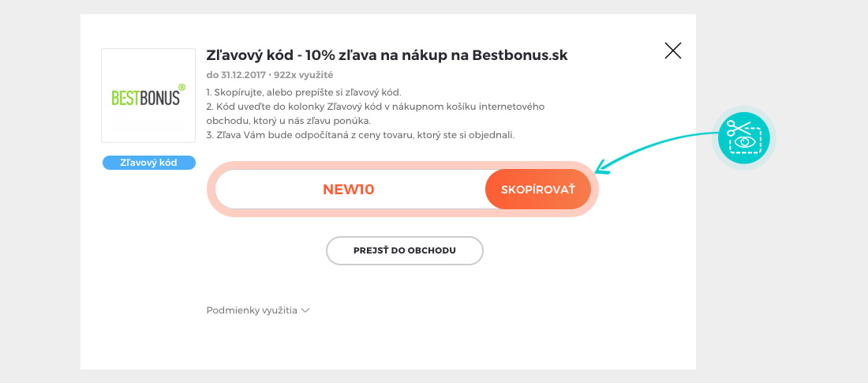The width and height of the screenshot is (868, 383).
Task: Close the coupon dialog with the X
Action: click(x=672, y=51)
